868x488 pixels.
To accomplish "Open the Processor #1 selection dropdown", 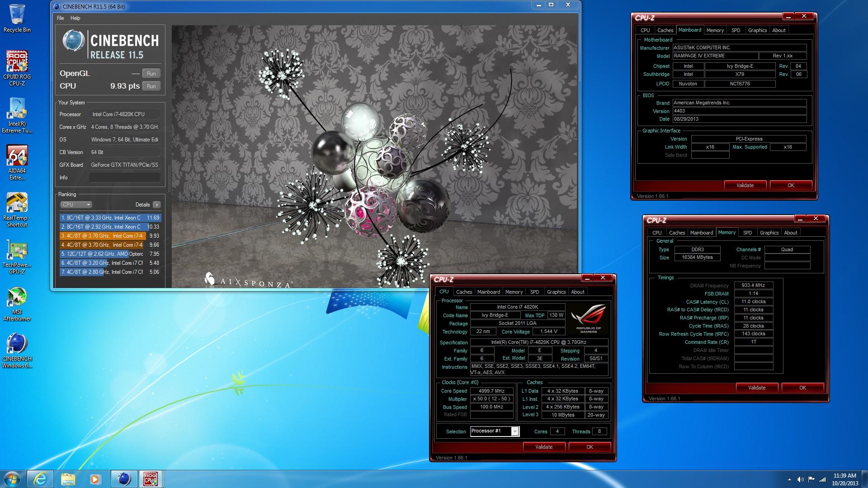I will pos(495,431).
